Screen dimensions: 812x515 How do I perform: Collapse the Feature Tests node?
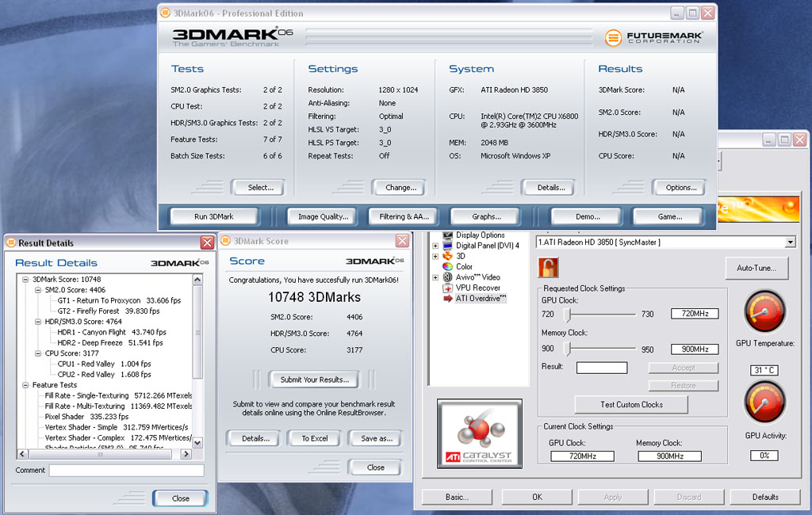coord(25,384)
